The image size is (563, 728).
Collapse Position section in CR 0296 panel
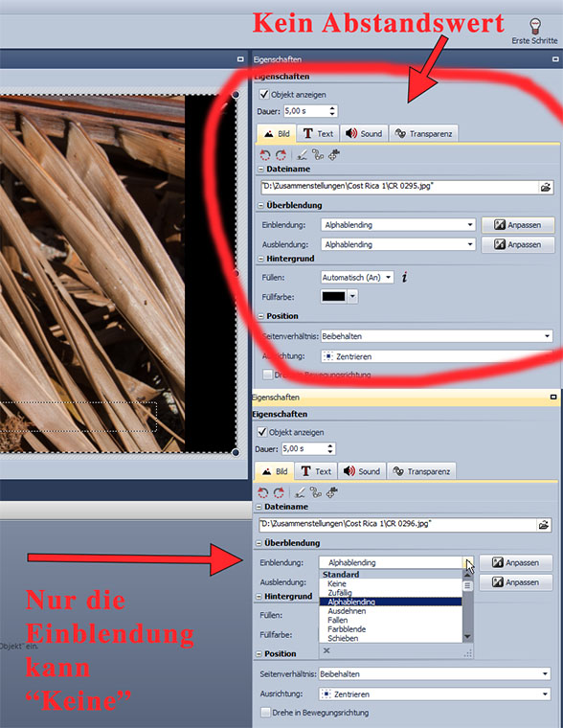(x=259, y=653)
